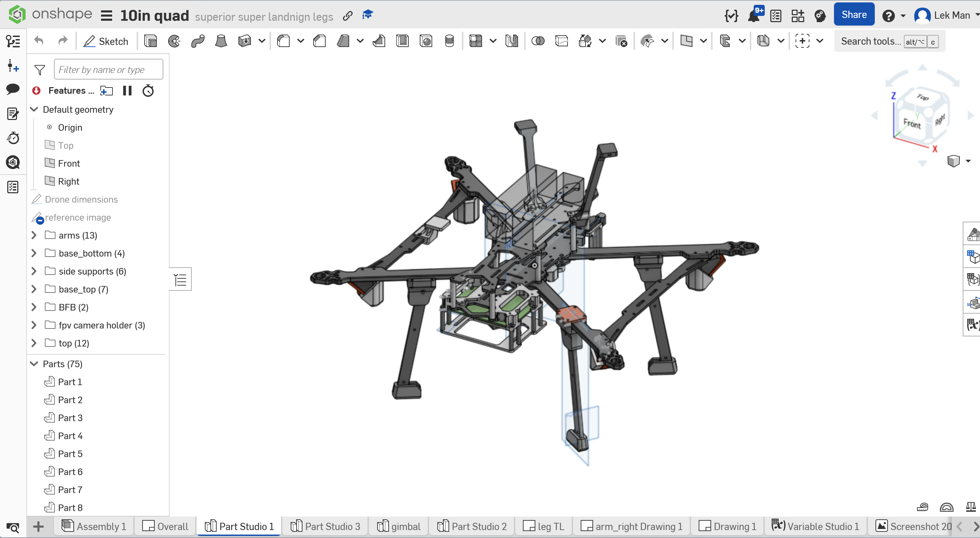This screenshot has height=538, width=980.
Task: Select the Extrude tool icon
Action: 150,41
